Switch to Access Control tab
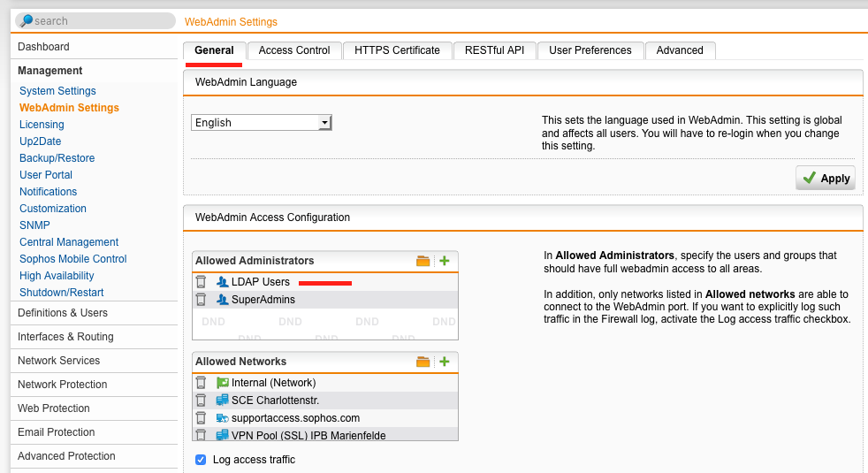This screenshot has width=868, height=473. point(294,50)
